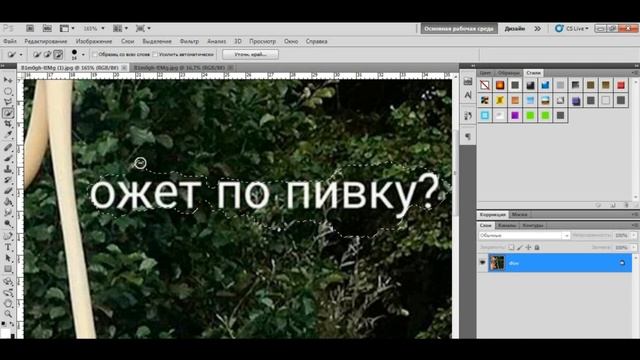This screenshot has height=360, width=640.
Task: Select the Elliptical Marquee tool
Action: click(x=8, y=91)
